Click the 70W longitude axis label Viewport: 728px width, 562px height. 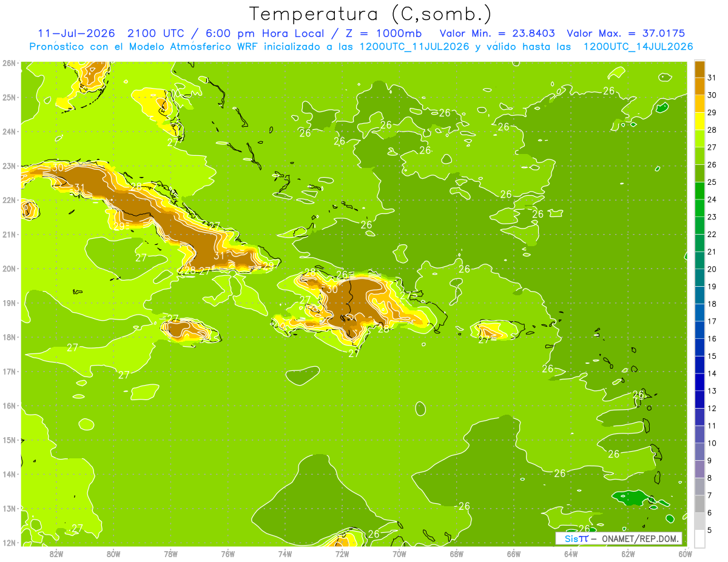coord(399,554)
